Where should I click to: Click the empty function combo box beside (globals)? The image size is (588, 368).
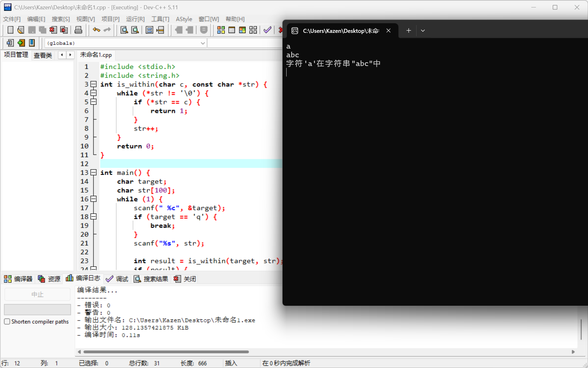tap(245, 43)
